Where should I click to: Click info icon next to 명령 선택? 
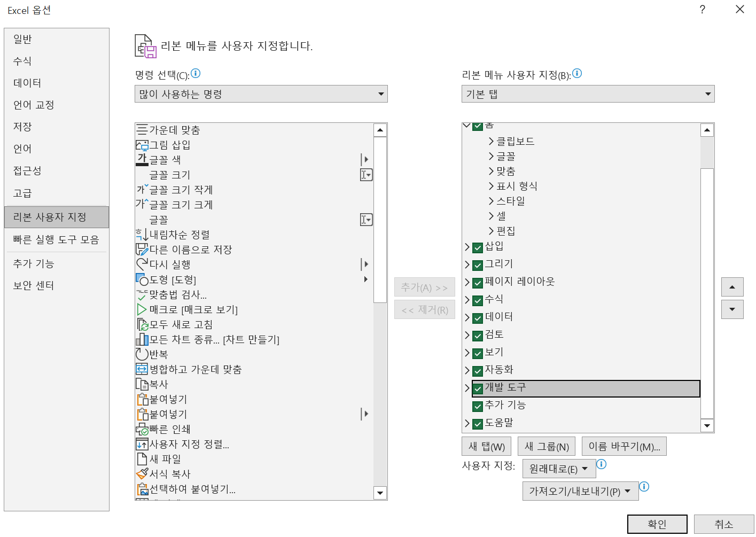pos(196,73)
